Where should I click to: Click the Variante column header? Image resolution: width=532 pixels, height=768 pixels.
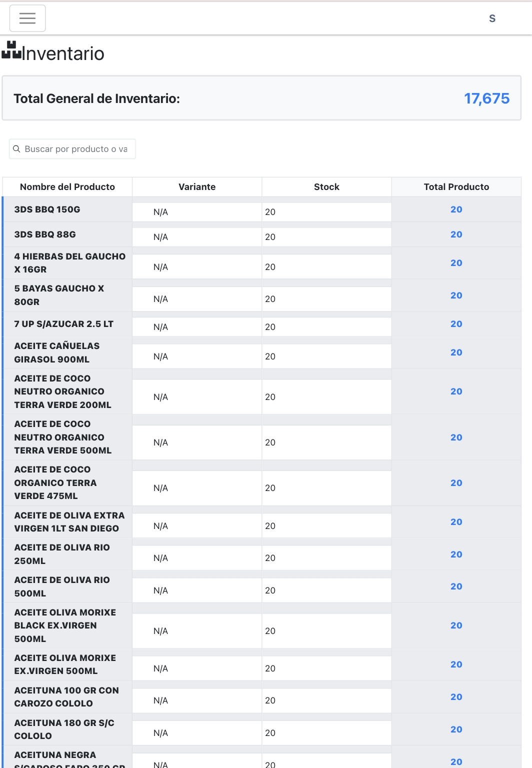[x=197, y=187]
